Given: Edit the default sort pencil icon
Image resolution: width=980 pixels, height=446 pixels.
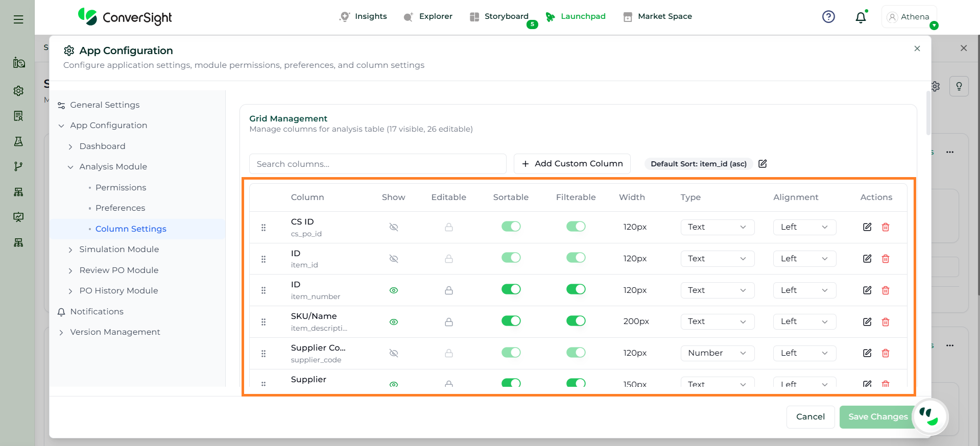Looking at the screenshot, I should coord(762,164).
